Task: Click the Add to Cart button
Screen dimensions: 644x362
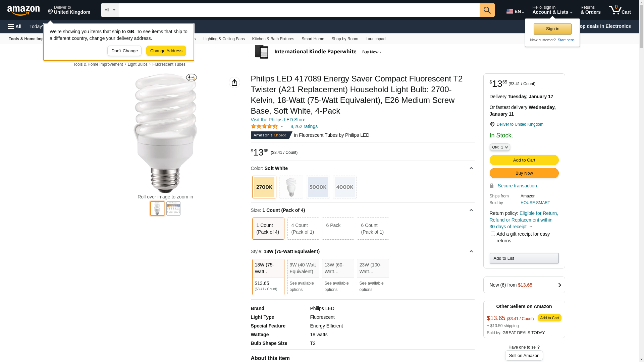Action: 524,160
